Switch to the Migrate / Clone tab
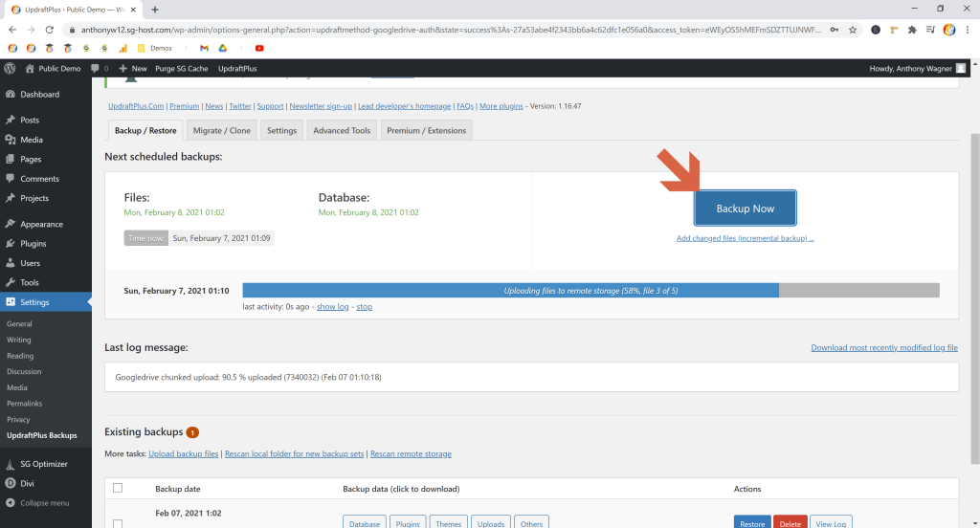Screen dimensions: 980x528 tap(222, 131)
